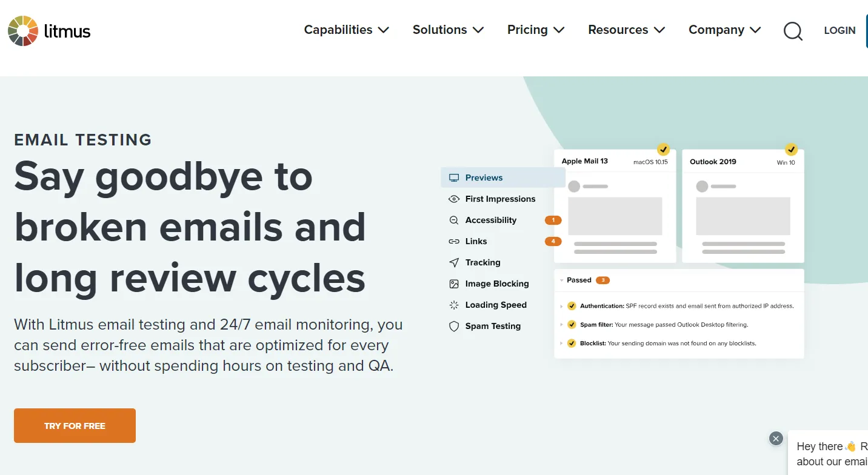
Task: Open the Capabilities menu
Action: (x=347, y=30)
